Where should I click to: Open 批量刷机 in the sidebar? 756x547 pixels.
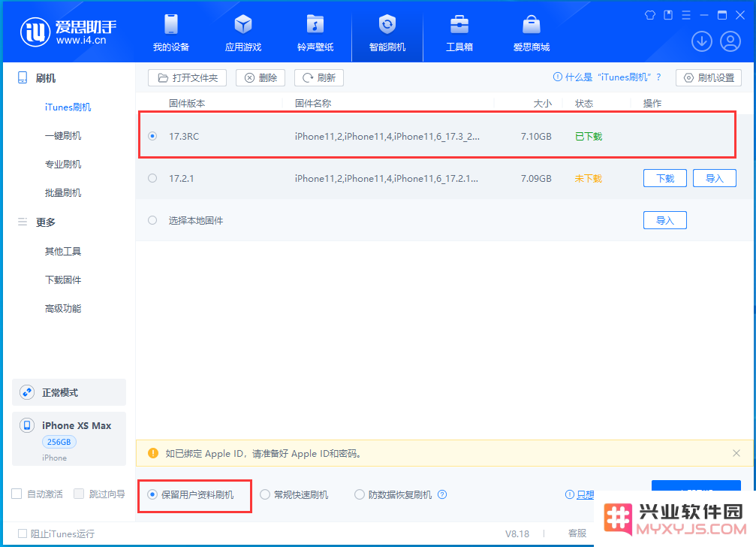(x=63, y=192)
